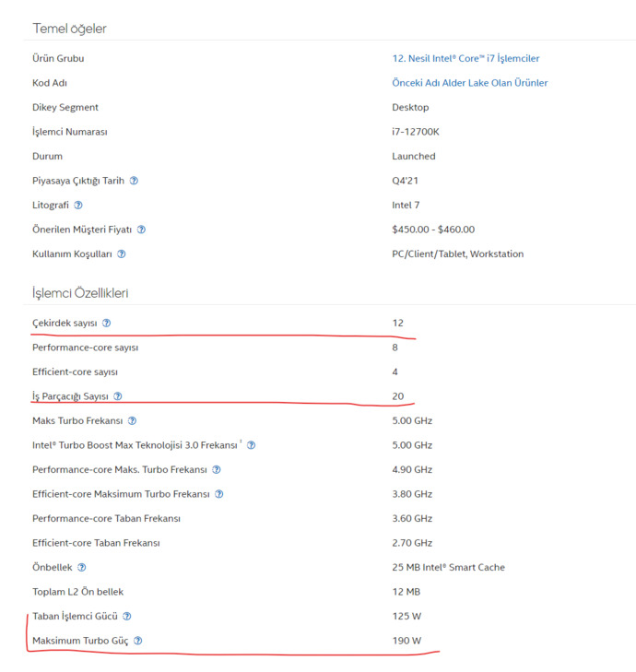Select the 12 MB L2 cache value
636x672 pixels.
click(406, 592)
